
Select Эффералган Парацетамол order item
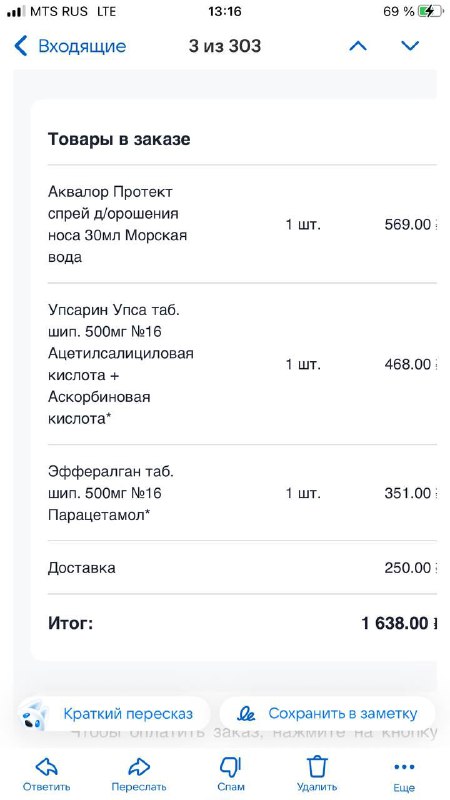[x=242, y=493]
